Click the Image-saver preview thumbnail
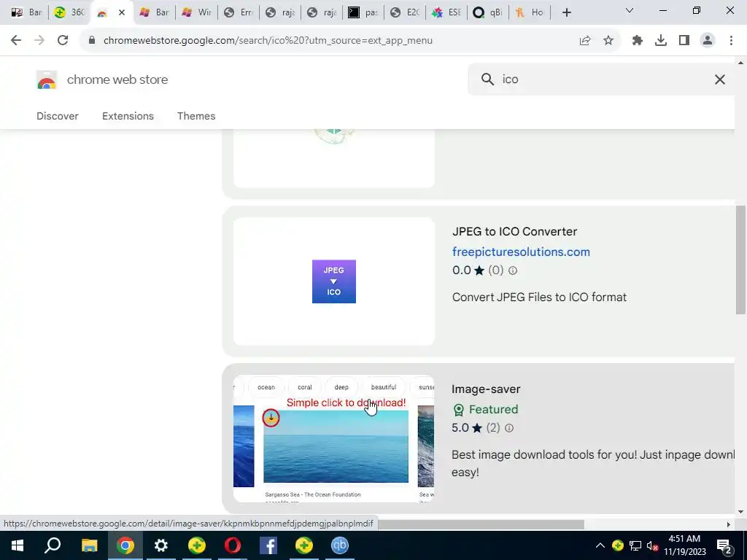Viewport: 747px width, 560px height. tap(333, 438)
